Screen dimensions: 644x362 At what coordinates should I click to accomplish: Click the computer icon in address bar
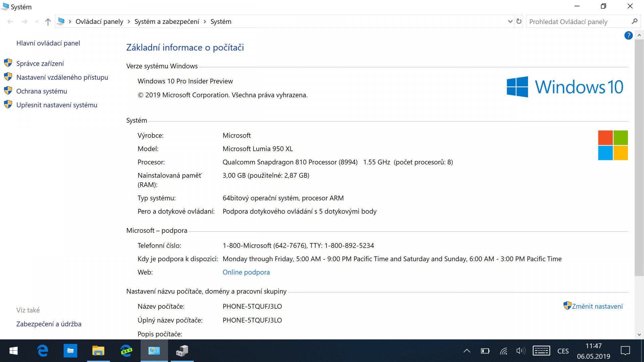tap(61, 21)
